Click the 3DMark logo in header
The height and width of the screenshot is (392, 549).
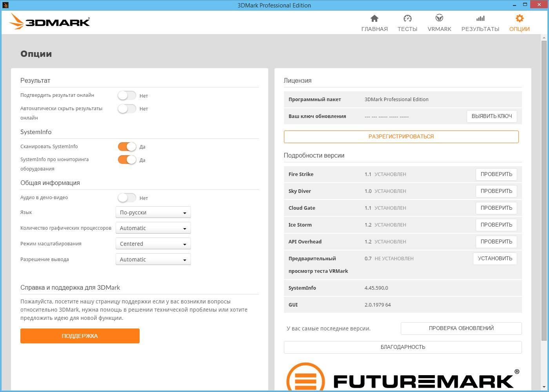(x=50, y=22)
